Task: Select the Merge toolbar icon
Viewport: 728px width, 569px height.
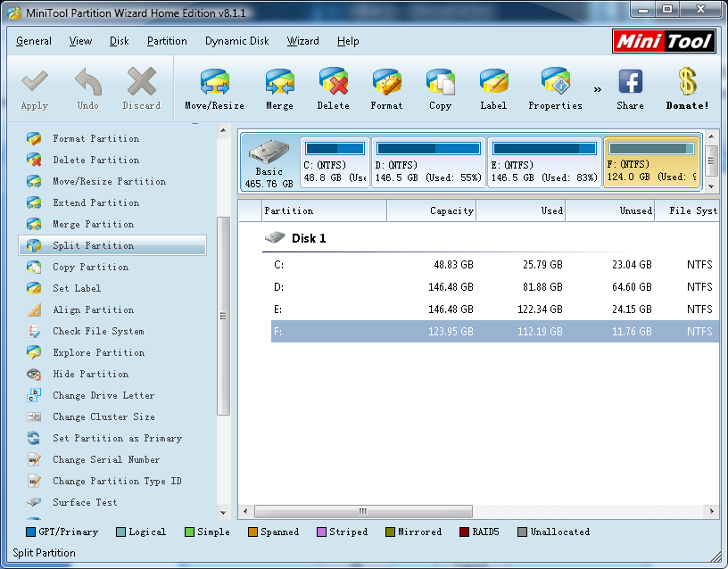Action: pos(279,82)
